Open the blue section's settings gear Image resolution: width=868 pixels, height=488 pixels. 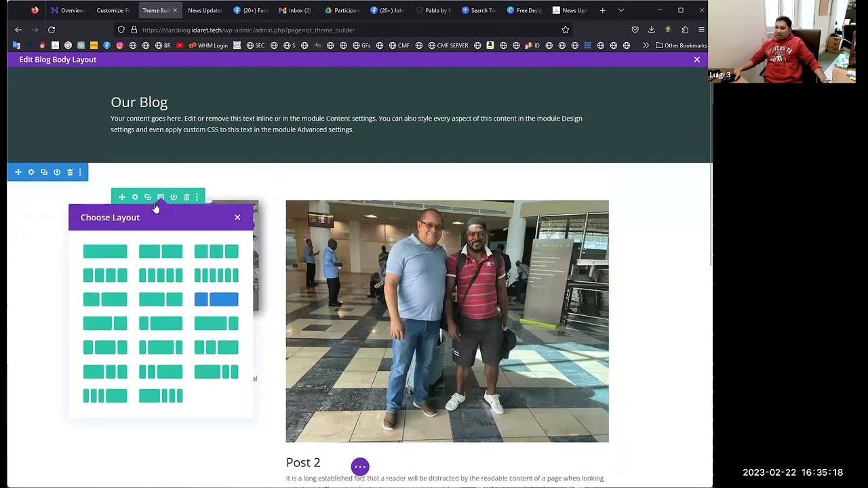[31, 172]
